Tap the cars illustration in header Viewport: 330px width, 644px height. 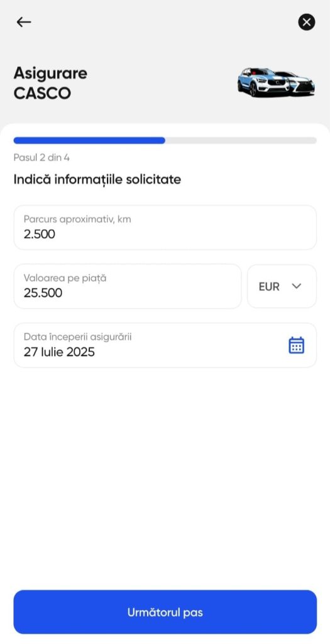point(276,82)
